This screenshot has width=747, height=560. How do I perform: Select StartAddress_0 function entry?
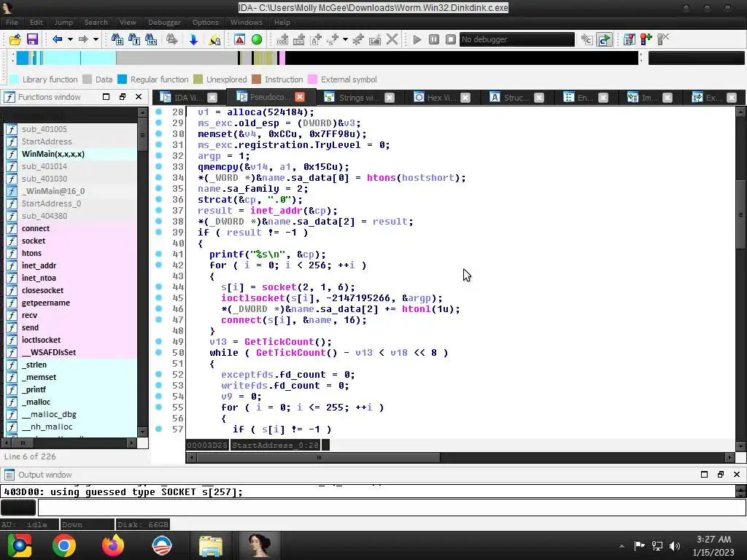[51, 203]
